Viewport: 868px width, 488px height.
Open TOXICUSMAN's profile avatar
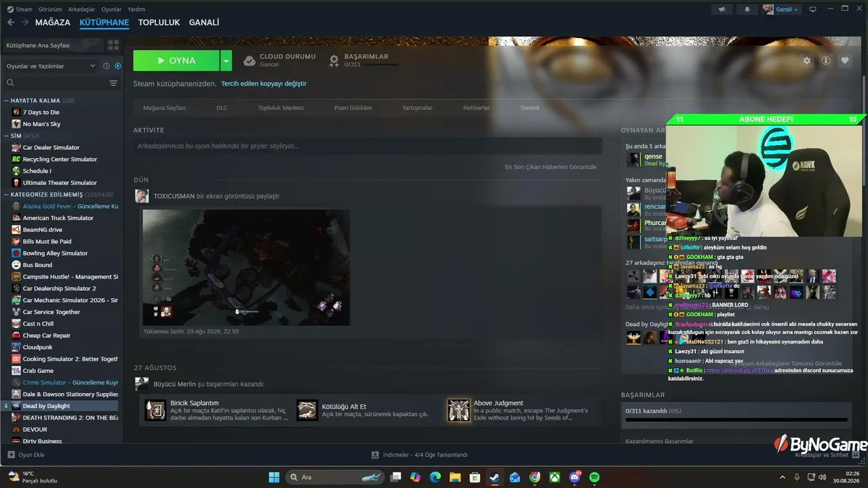(x=142, y=196)
